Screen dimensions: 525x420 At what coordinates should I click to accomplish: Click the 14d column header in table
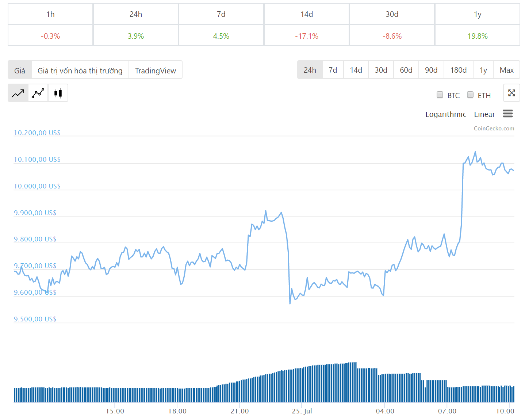[307, 14]
